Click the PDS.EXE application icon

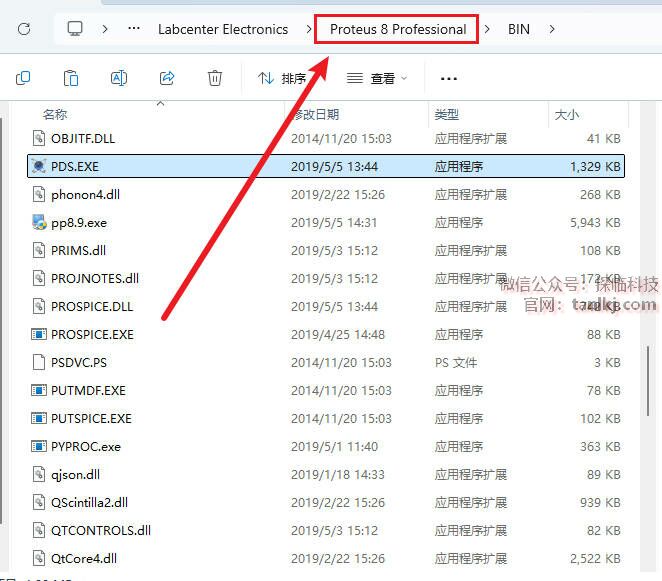[39, 166]
